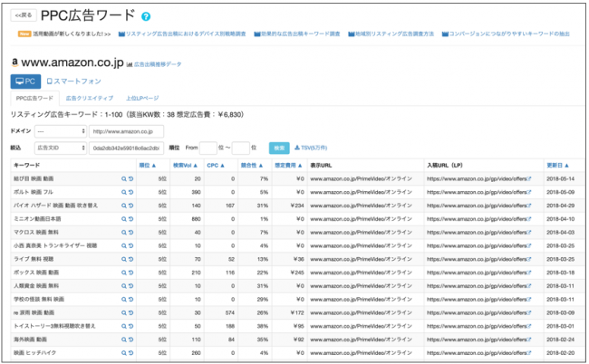Click keyword text 海外映画 動画
589x364 pixels.
30,340
